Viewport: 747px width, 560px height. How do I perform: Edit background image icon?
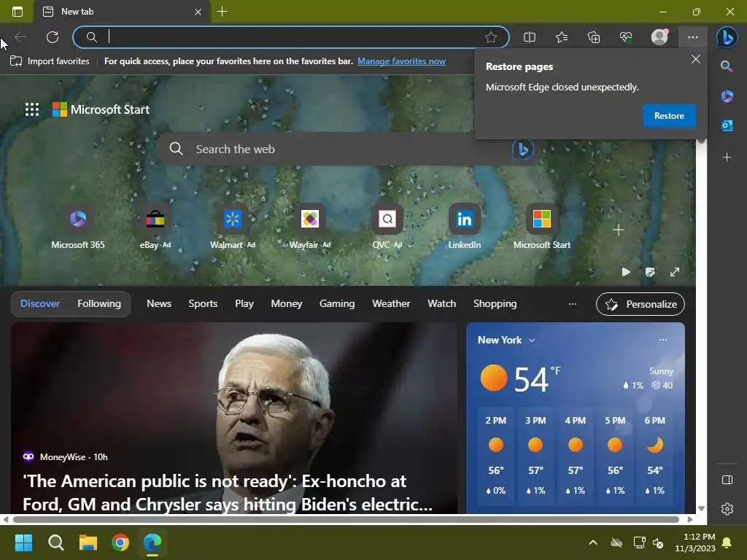coord(650,272)
